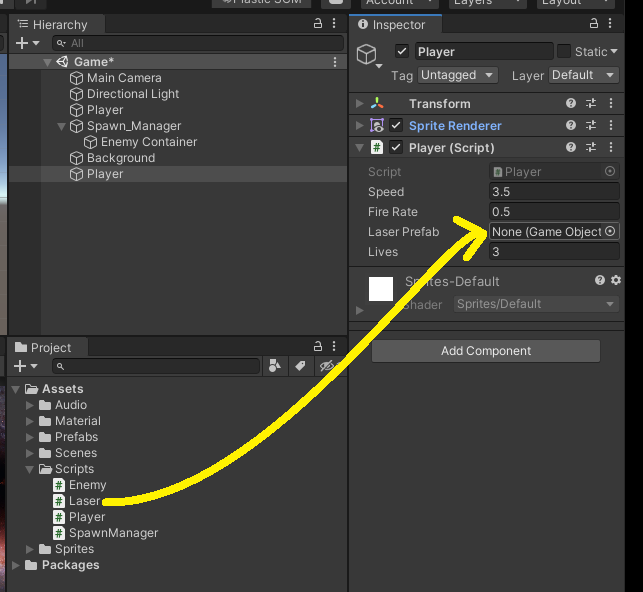643x592 pixels.
Task: Open Player Script help icon
Action: [x=571, y=147]
